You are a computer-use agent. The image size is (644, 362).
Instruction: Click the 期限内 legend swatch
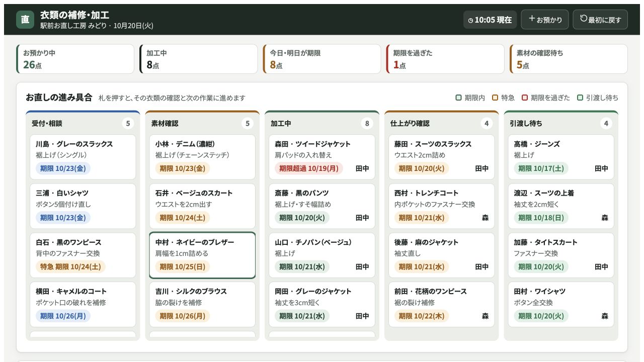pos(458,98)
